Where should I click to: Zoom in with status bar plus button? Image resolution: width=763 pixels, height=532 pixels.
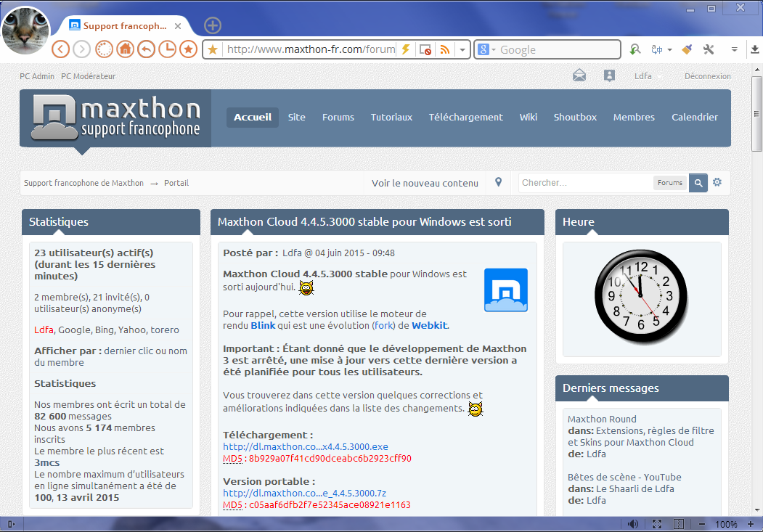click(751, 524)
